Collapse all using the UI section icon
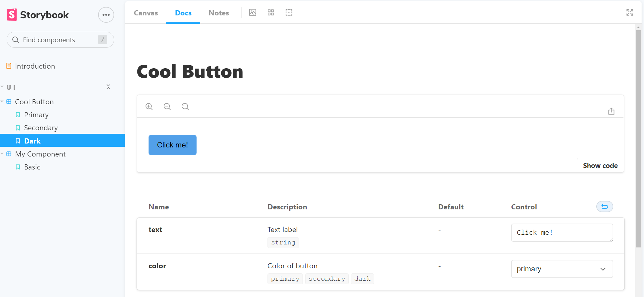644x297 pixels. (x=108, y=87)
